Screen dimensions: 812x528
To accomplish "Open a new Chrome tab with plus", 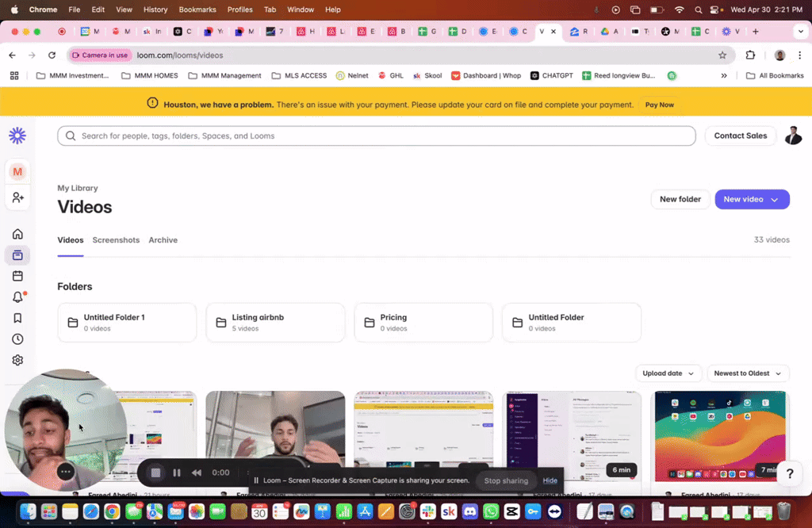I will [x=756, y=32].
